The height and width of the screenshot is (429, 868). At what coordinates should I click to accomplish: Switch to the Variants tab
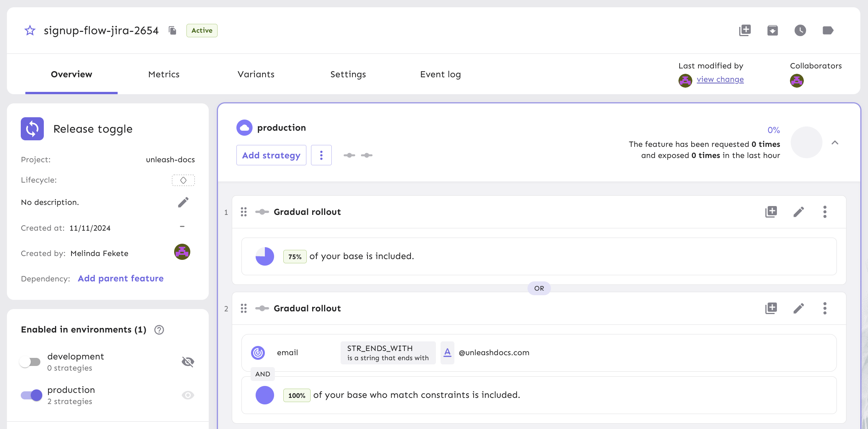click(x=256, y=74)
